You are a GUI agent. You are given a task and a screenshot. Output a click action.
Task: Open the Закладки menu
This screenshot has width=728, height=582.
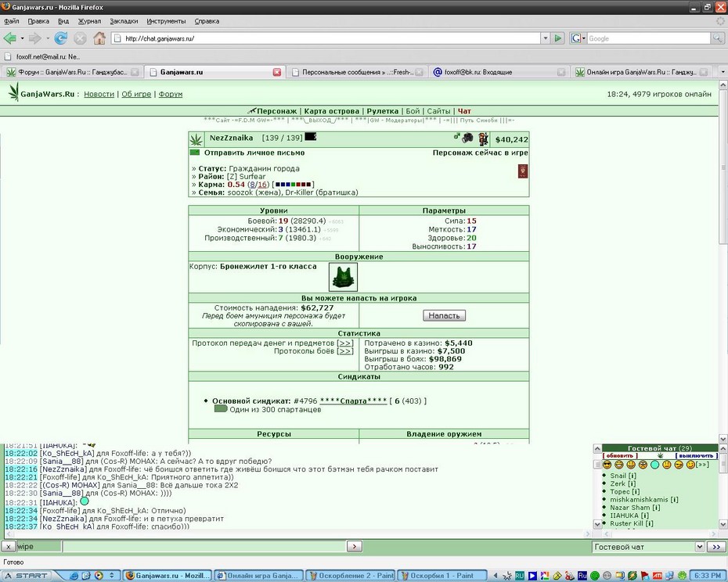pos(124,21)
